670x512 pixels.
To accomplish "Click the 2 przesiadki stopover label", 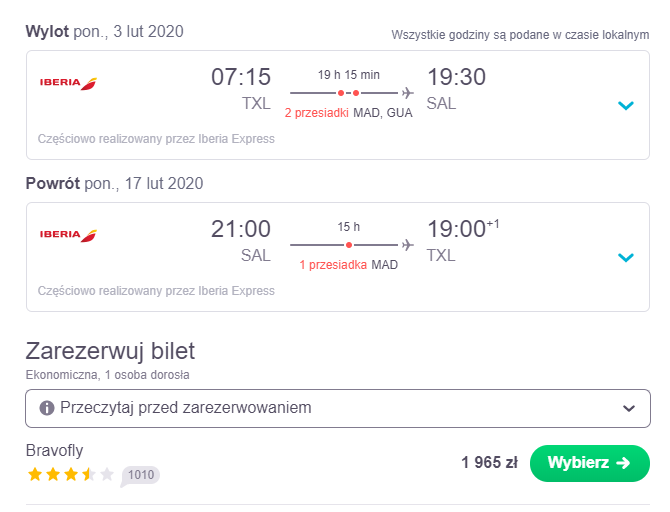I will [x=317, y=113].
